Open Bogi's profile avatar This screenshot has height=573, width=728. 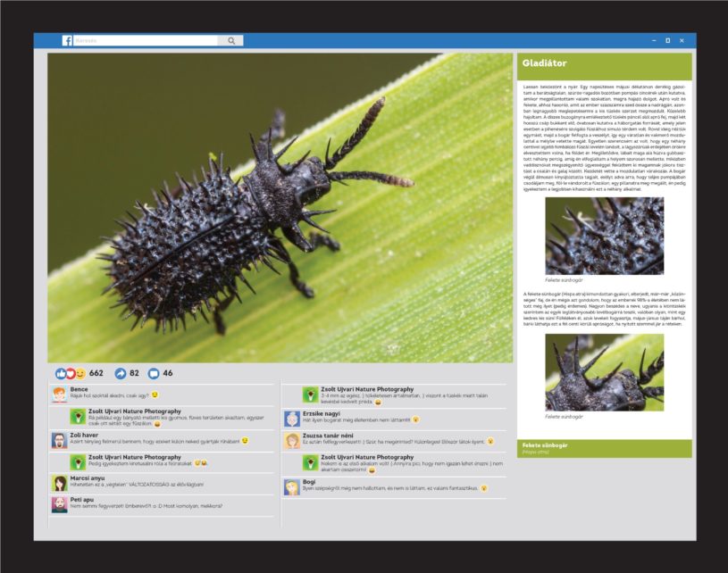(292, 486)
